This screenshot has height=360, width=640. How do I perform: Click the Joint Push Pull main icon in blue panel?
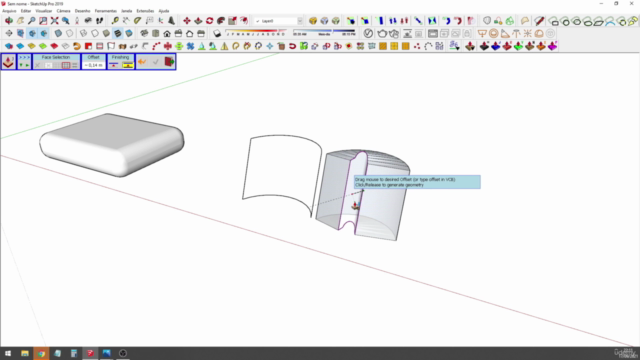[x=8, y=62]
